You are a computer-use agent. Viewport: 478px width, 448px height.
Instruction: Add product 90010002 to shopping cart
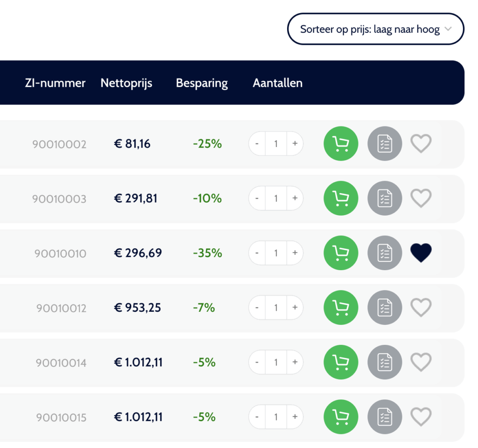point(341,144)
